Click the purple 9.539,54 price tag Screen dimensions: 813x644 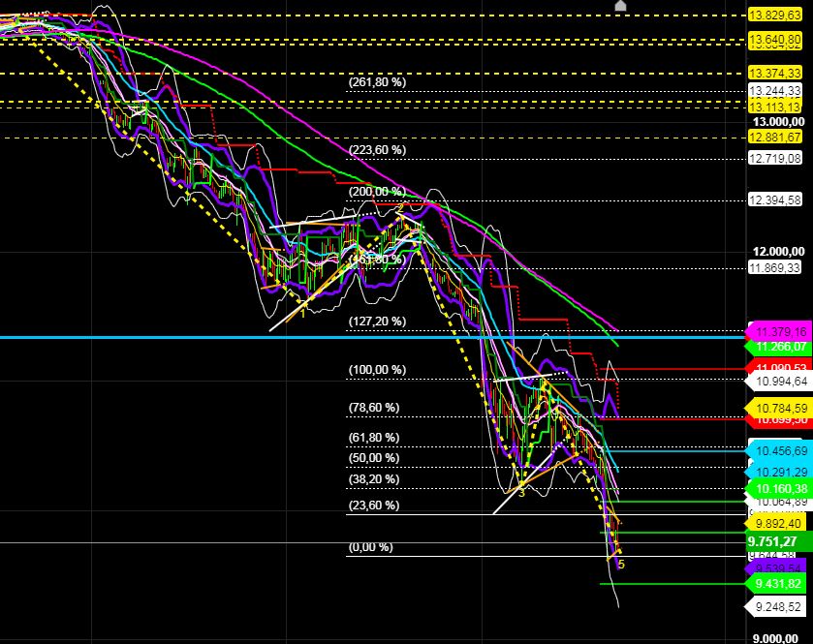[779, 568]
